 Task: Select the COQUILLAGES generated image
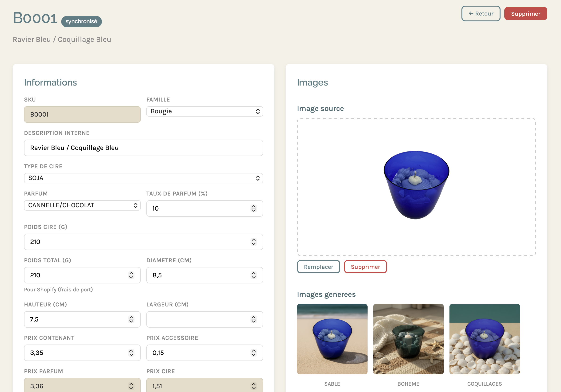click(485, 339)
